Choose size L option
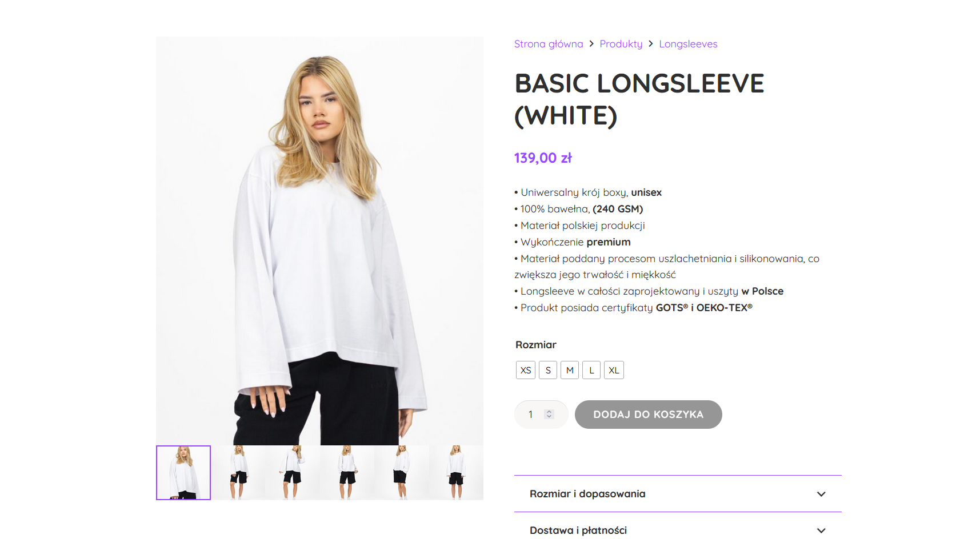The height and width of the screenshot is (539, 980). (591, 370)
